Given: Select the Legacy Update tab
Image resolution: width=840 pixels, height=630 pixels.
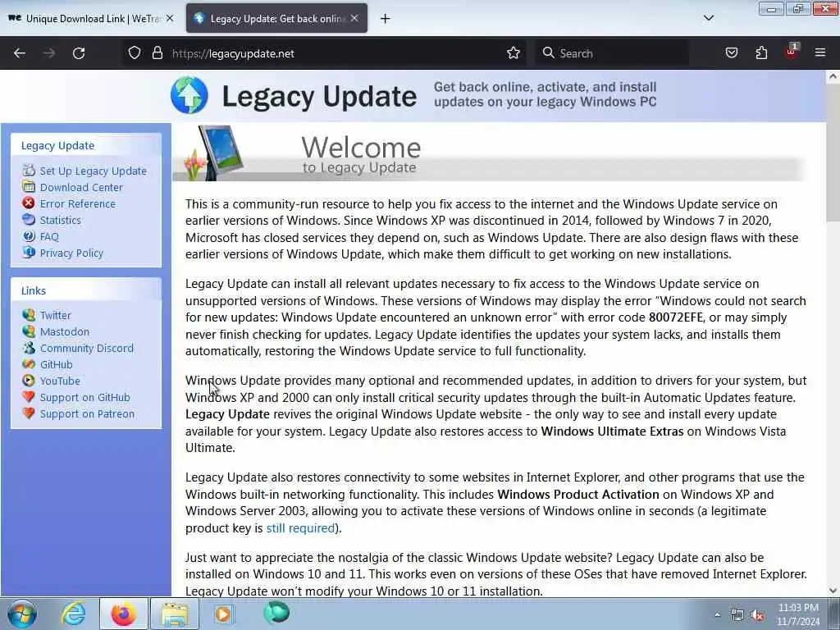Looking at the screenshot, I should point(276,19).
